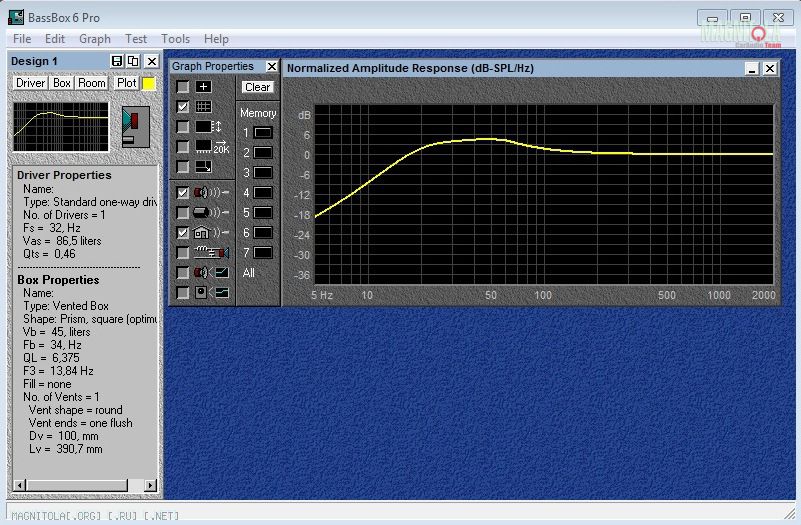The height and width of the screenshot is (525, 801).
Task: Toggle the checkbox beside the corner-arrow graph icon
Action: [182, 167]
